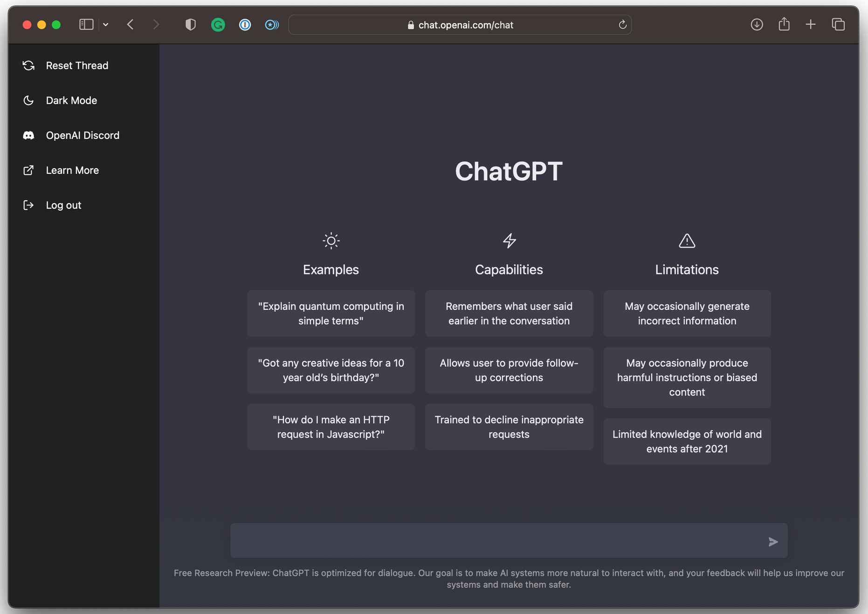Click "Allows user to provide follow-up corrections" card
Viewport: 868px width, 614px height.
tap(509, 370)
